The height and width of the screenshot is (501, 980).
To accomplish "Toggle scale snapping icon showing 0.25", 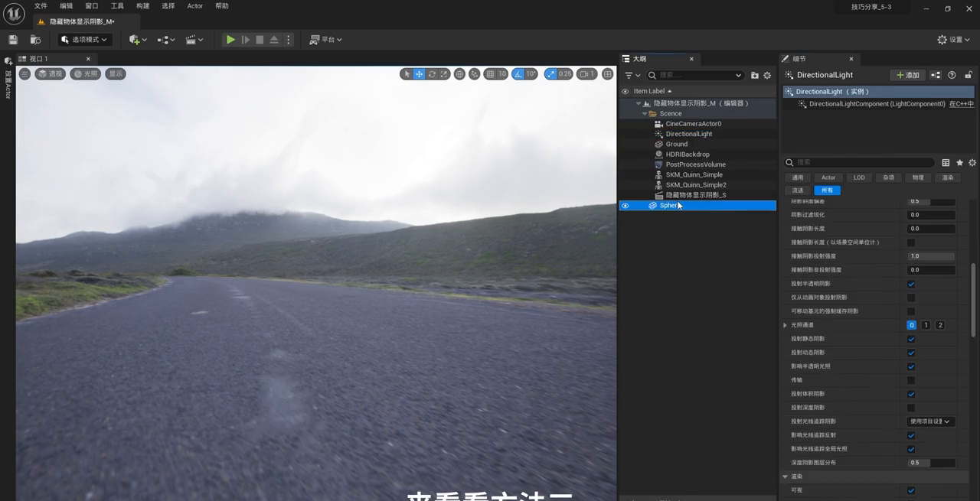I will [550, 74].
